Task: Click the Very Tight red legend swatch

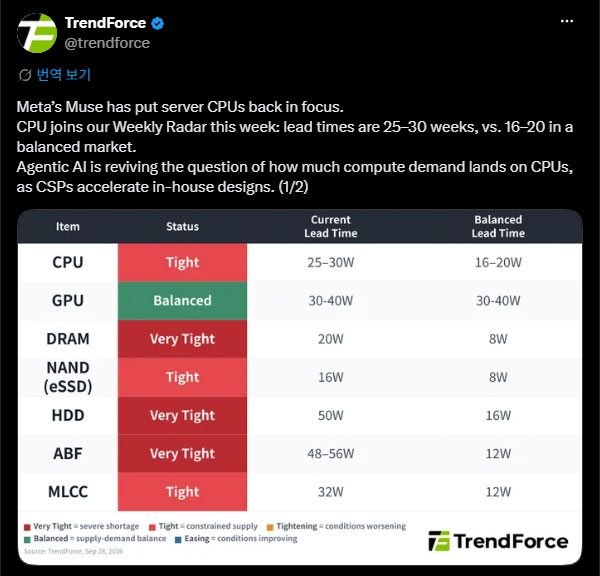Action: (x=27, y=527)
